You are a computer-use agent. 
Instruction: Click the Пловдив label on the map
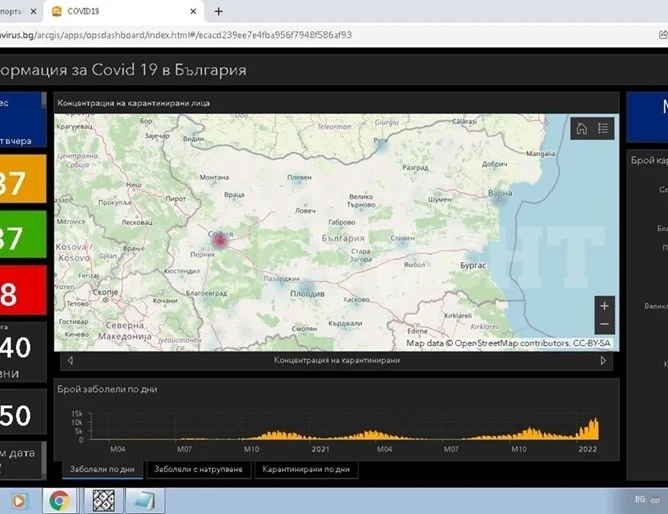(x=307, y=293)
